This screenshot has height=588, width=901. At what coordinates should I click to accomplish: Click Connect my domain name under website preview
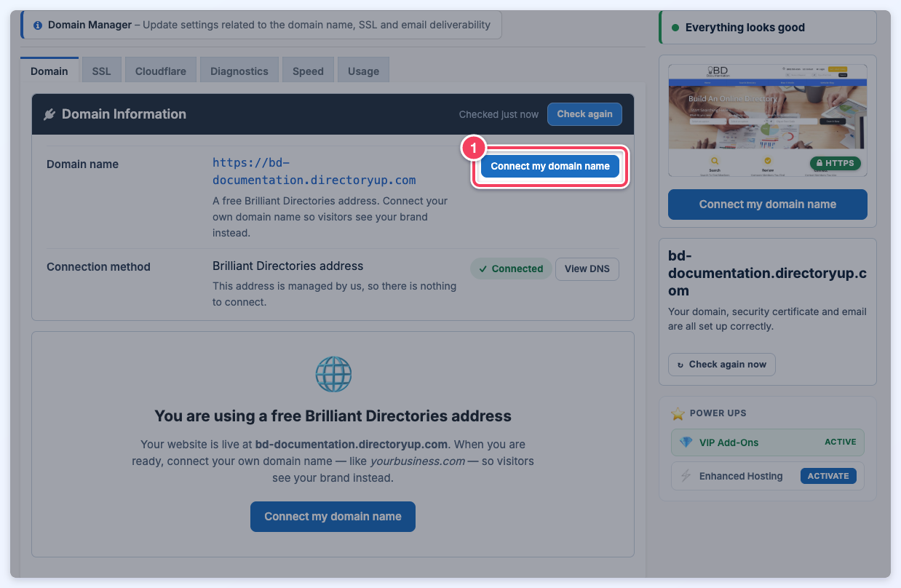pyautogui.click(x=768, y=204)
